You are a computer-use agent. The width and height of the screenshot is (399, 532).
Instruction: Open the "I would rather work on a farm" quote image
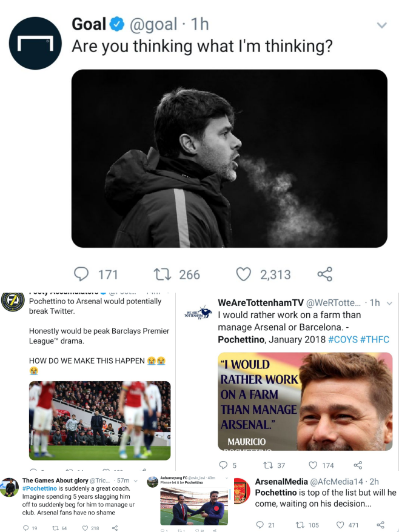coord(305,402)
